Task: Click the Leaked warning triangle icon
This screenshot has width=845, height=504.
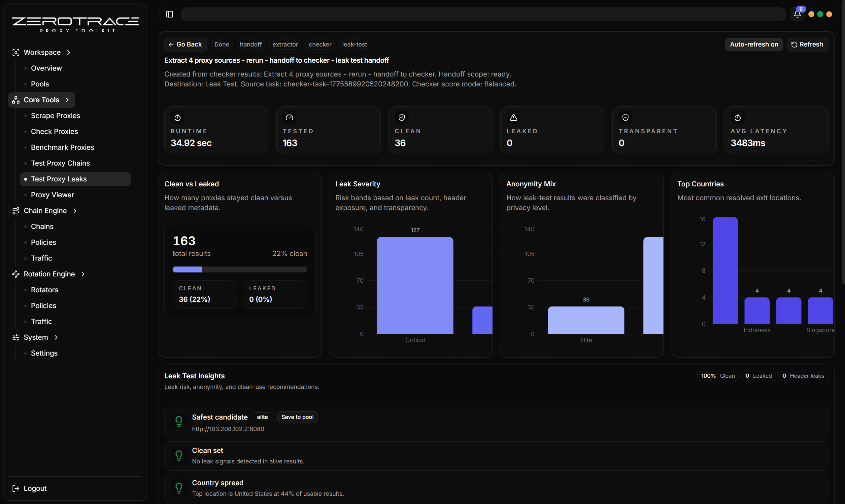Action: click(513, 117)
